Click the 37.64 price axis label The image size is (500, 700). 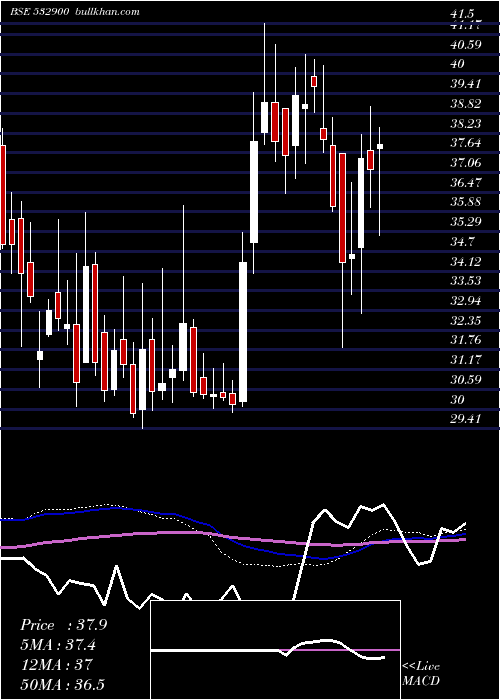(466, 143)
